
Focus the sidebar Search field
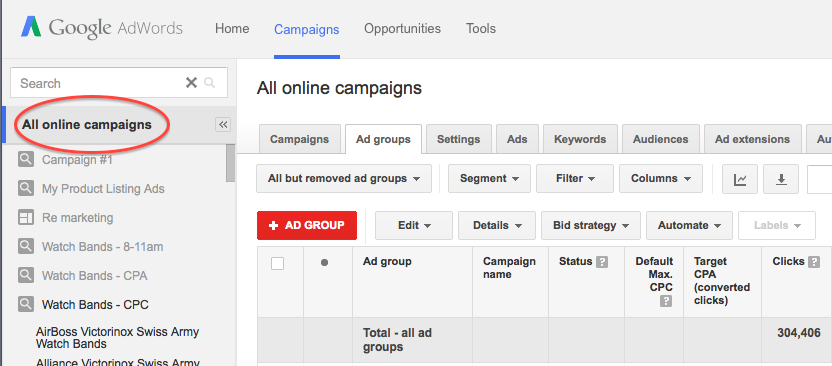[118, 83]
